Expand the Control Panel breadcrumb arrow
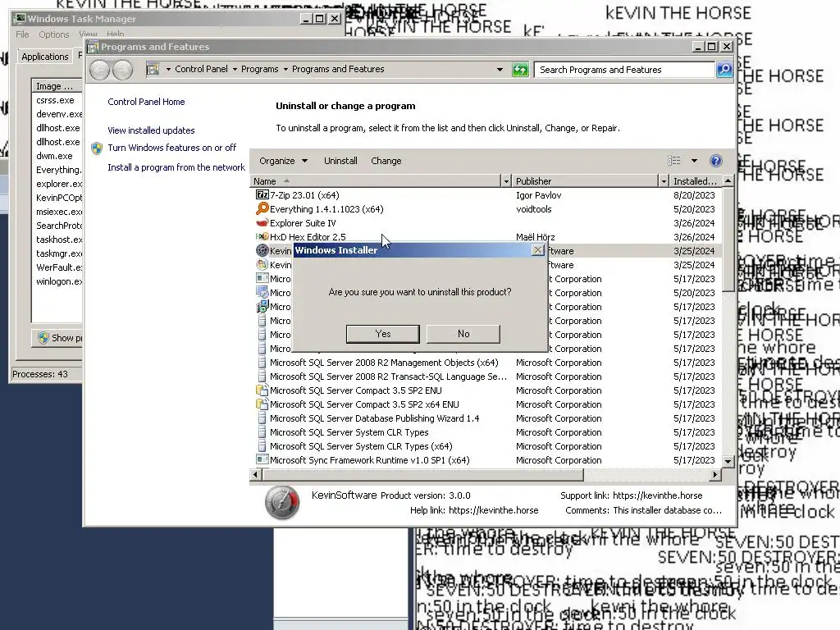Viewport: 840px width, 630px height. pyautogui.click(x=235, y=69)
